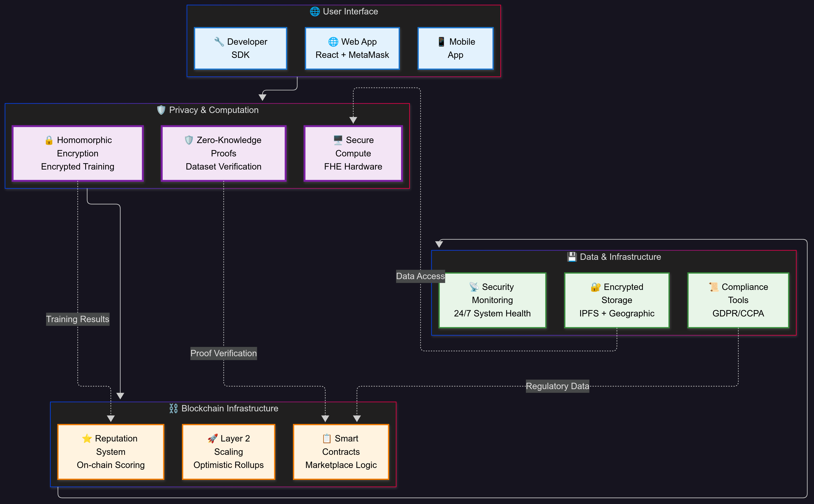Viewport: 814px width, 504px height.
Task: Click the globe icon in Web App node
Action: click(x=333, y=42)
